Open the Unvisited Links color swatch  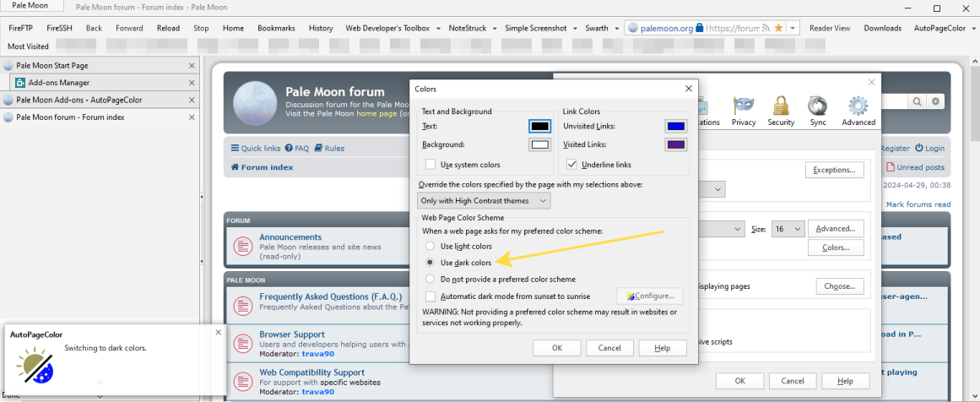[x=675, y=127]
